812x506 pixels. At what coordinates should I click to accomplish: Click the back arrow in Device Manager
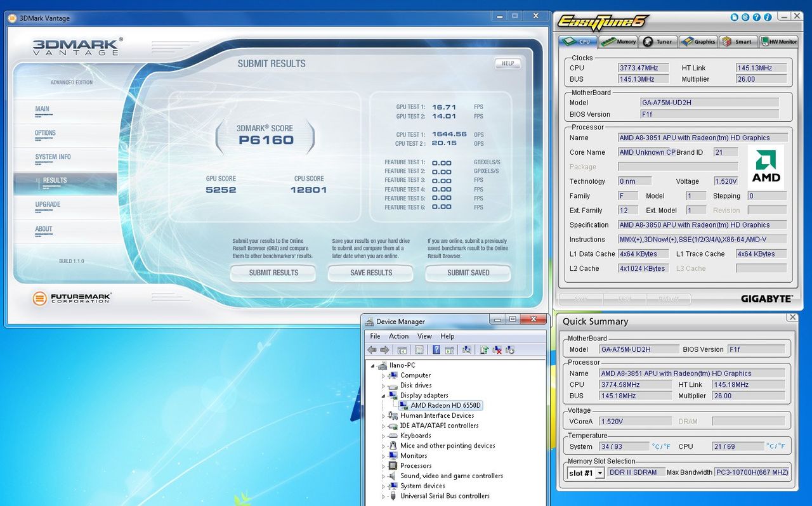pos(374,349)
